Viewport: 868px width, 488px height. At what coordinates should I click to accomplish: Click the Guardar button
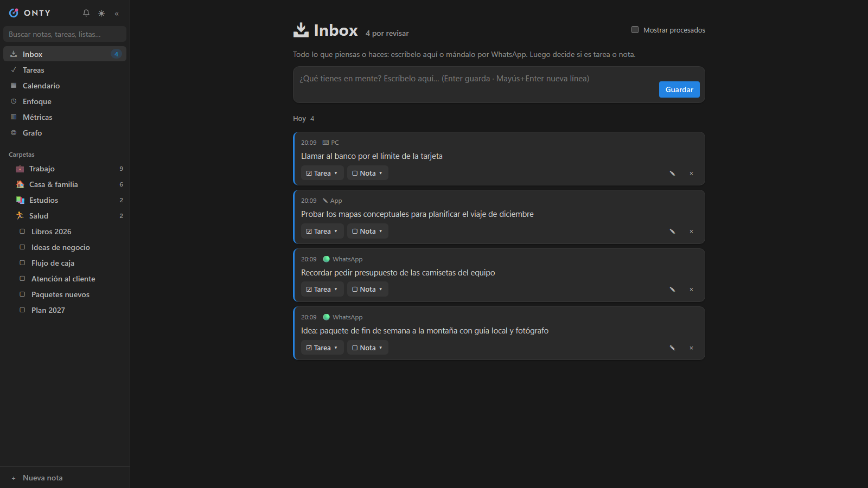point(679,89)
